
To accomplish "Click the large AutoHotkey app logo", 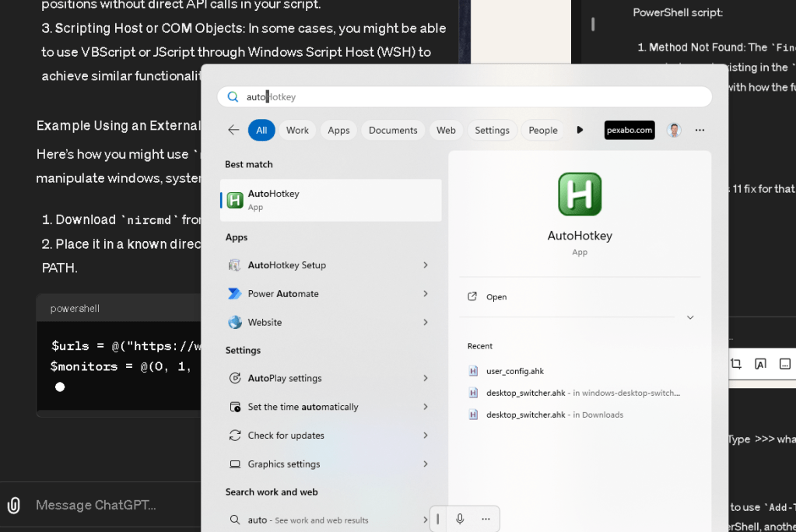I will click(580, 194).
